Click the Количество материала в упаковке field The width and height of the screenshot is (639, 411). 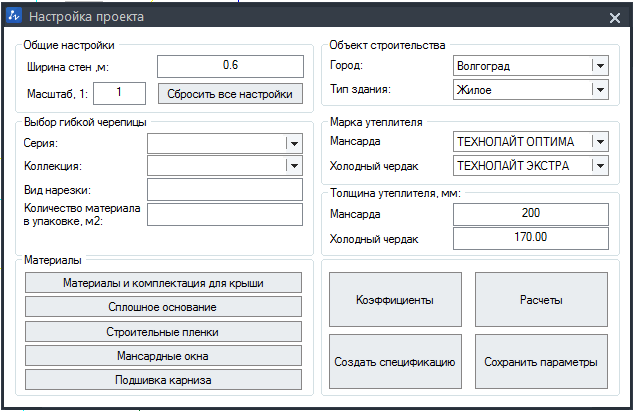[225, 214]
